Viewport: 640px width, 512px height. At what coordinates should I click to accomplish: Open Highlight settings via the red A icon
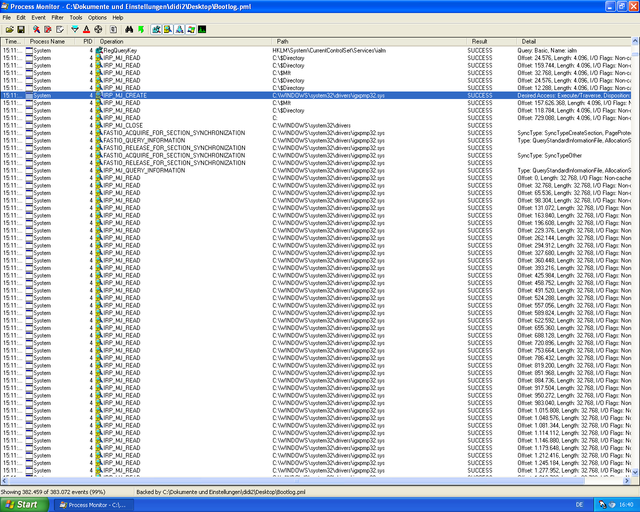pos(86,29)
